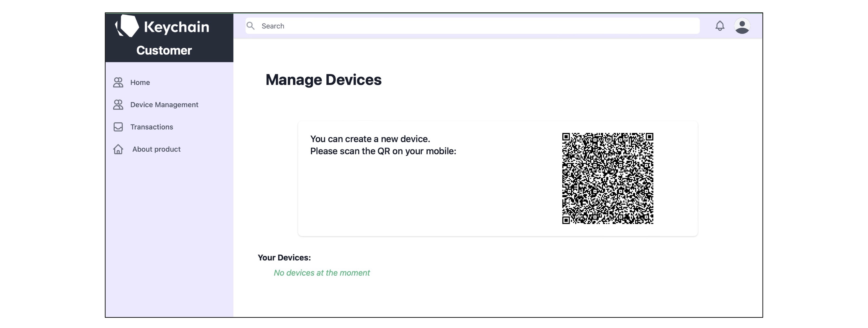Click the "Your Devices:" label
Image resolution: width=868 pixels, height=328 pixels.
[x=284, y=257]
